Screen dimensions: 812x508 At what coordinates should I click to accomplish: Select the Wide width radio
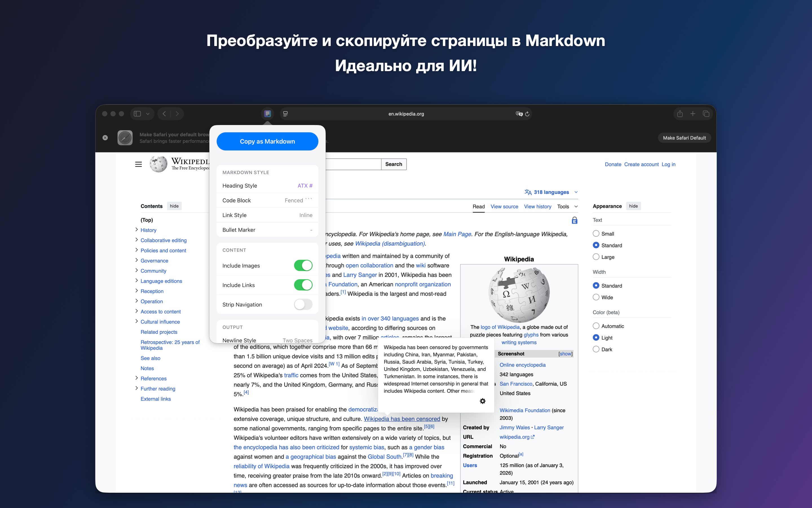596,297
